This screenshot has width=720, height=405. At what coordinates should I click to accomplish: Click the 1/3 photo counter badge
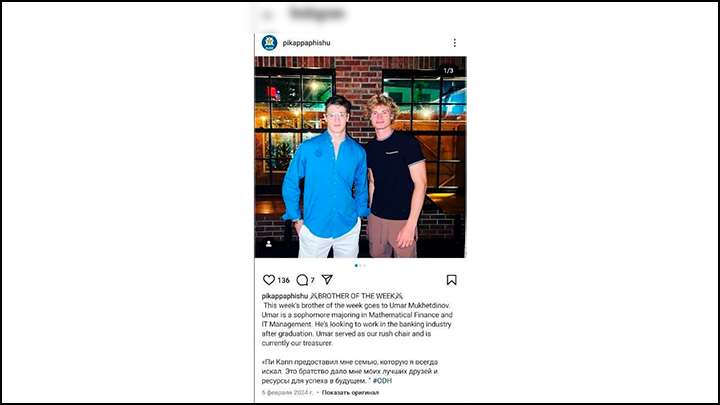(x=449, y=70)
